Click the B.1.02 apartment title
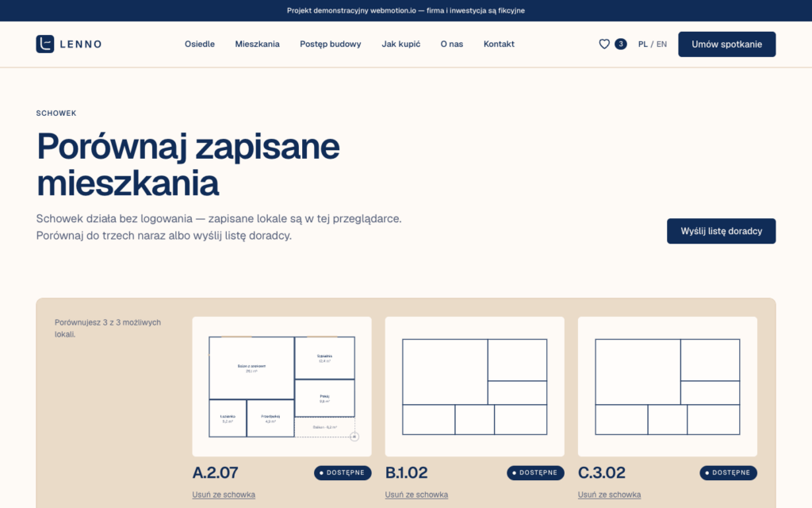This screenshot has height=508, width=812. (407, 473)
